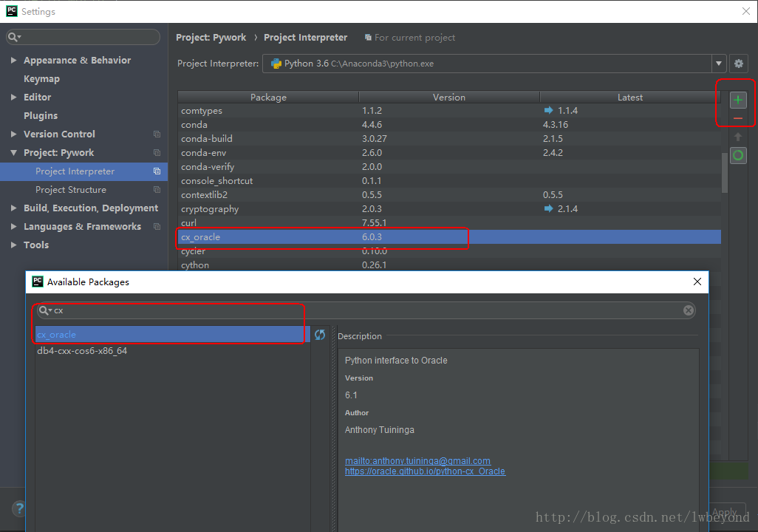Screen dimensions: 758x532
Task: Expand Appearance & Behavior section
Action: coord(13,60)
